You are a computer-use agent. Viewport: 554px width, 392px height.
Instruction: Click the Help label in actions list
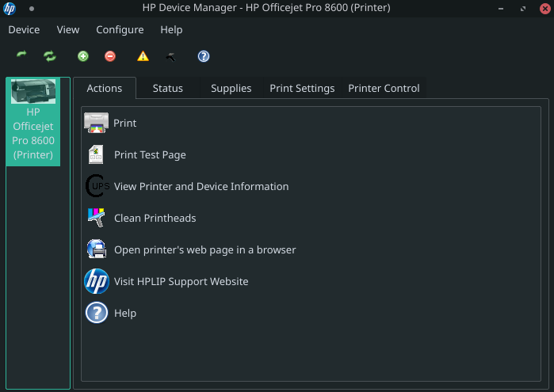[125, 314]
